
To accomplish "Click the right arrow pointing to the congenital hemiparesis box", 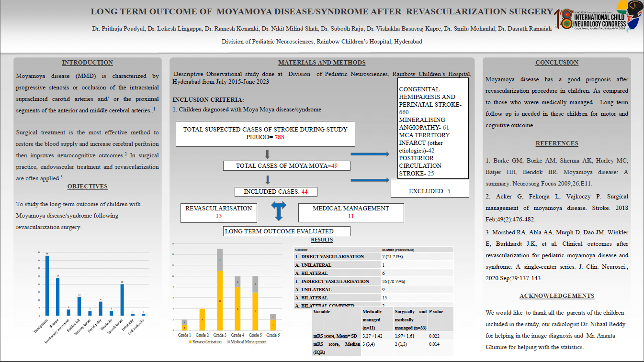I will tap(370, 154).
